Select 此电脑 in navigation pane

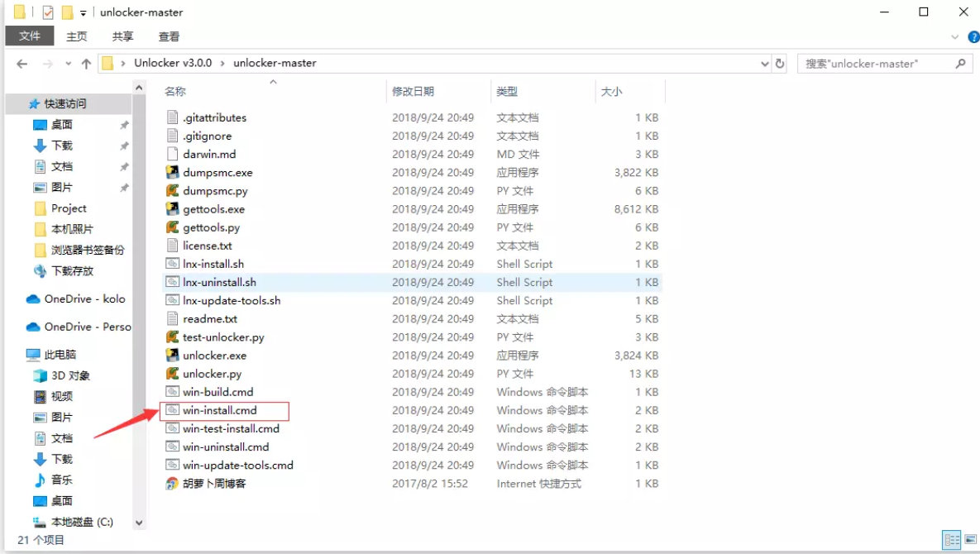[x=60, y=355]
